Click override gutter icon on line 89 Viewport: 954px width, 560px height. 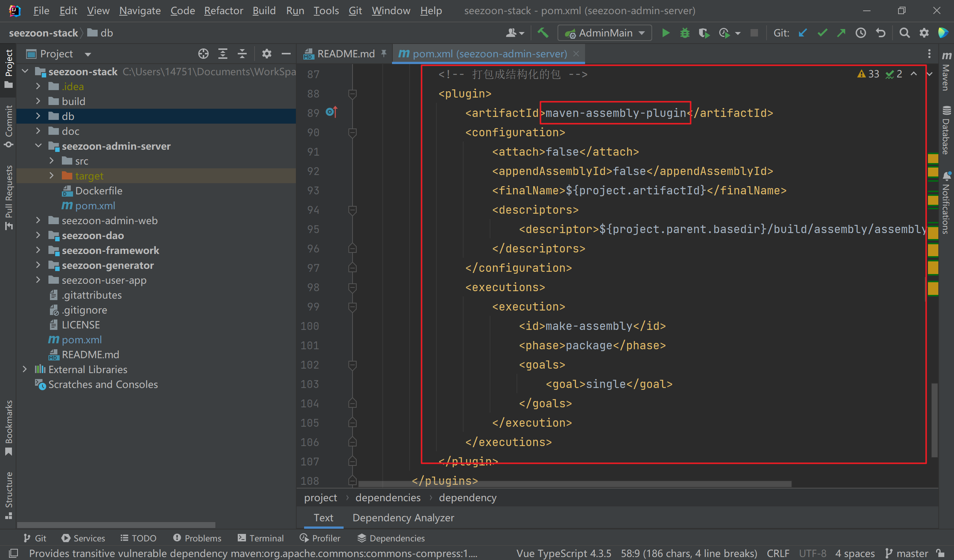331,112
